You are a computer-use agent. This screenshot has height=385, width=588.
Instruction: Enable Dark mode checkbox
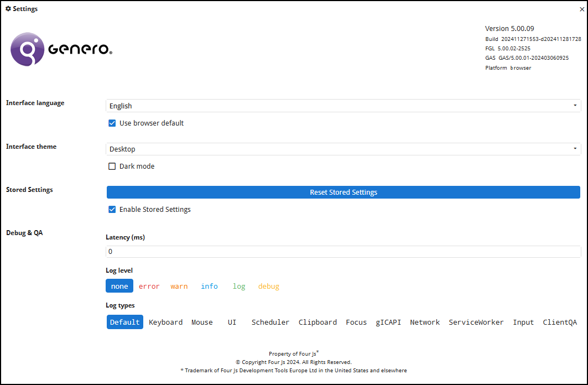112,167
